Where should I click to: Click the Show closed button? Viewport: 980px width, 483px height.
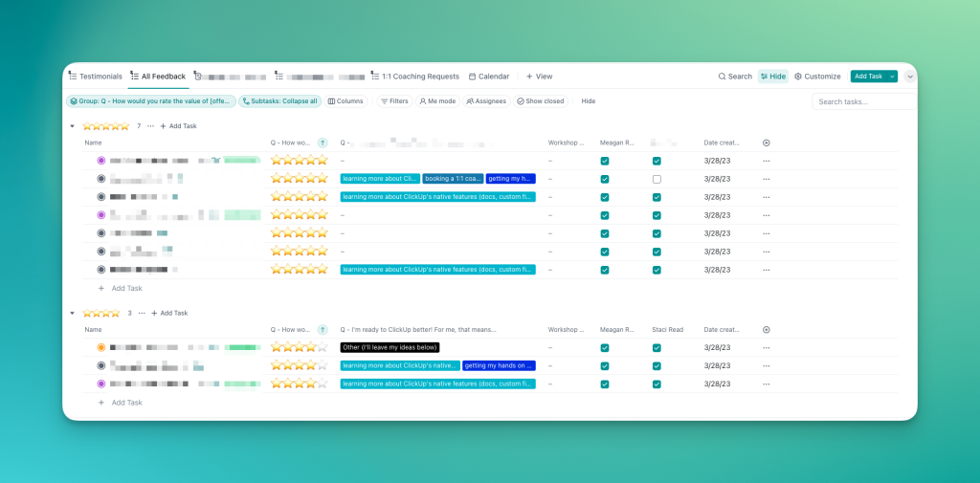click(541, 101)
